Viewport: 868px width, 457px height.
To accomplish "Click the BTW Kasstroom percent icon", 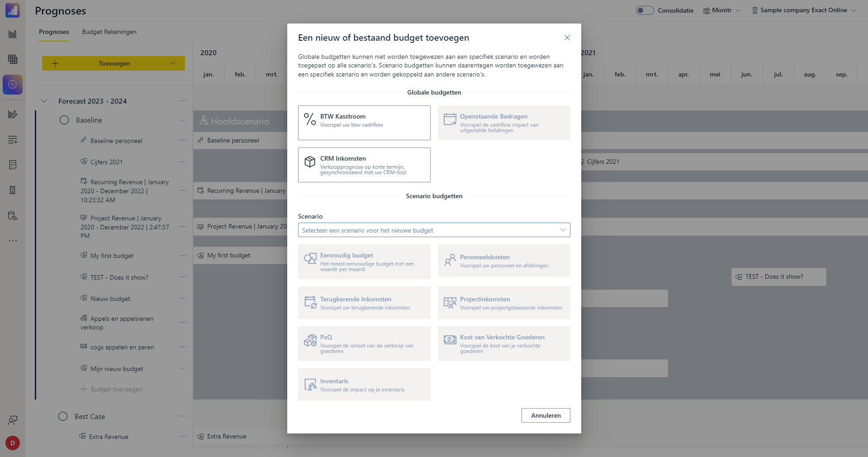I will click(310, 119).
